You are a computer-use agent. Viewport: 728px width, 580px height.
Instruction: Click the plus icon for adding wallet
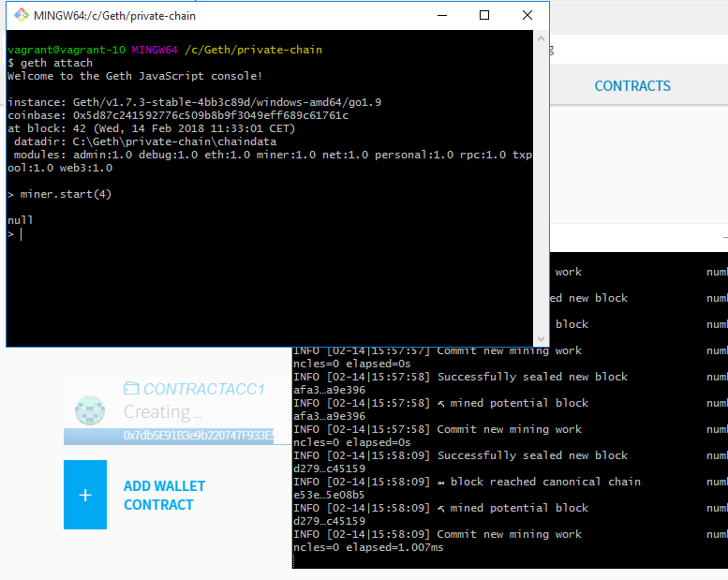(85, 495)
